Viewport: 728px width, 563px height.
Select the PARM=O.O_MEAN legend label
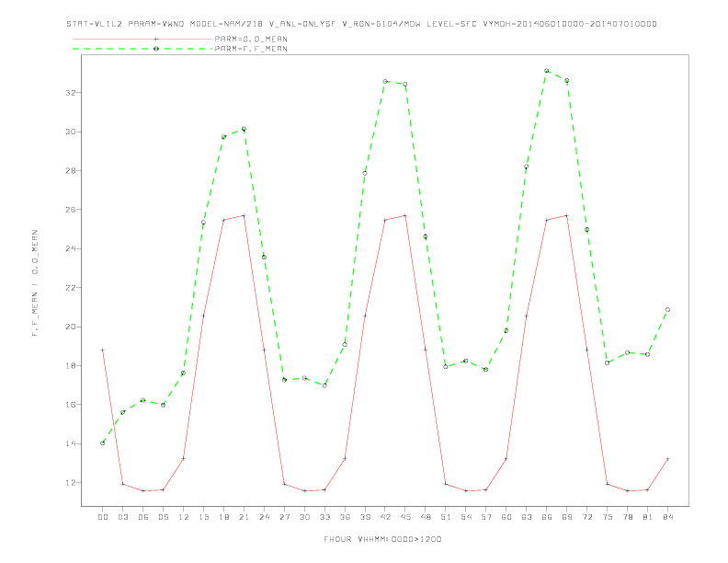tap(251, 39)
